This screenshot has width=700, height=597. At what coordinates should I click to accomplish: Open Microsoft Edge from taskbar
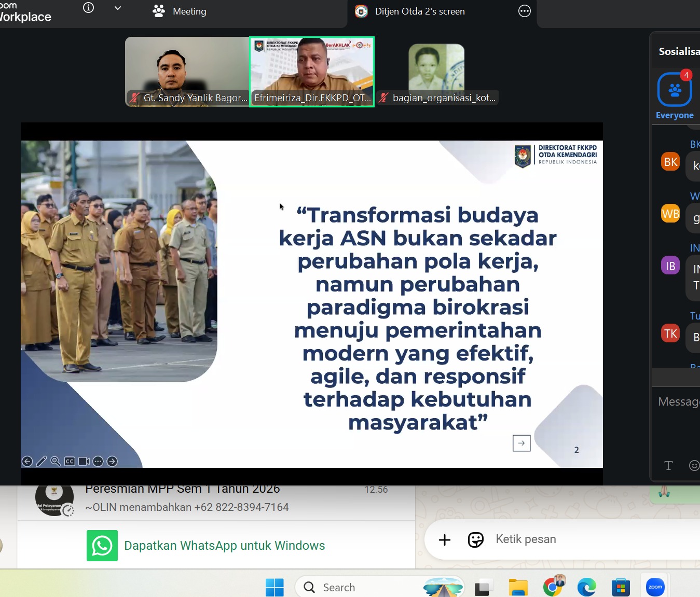(587, 587)
